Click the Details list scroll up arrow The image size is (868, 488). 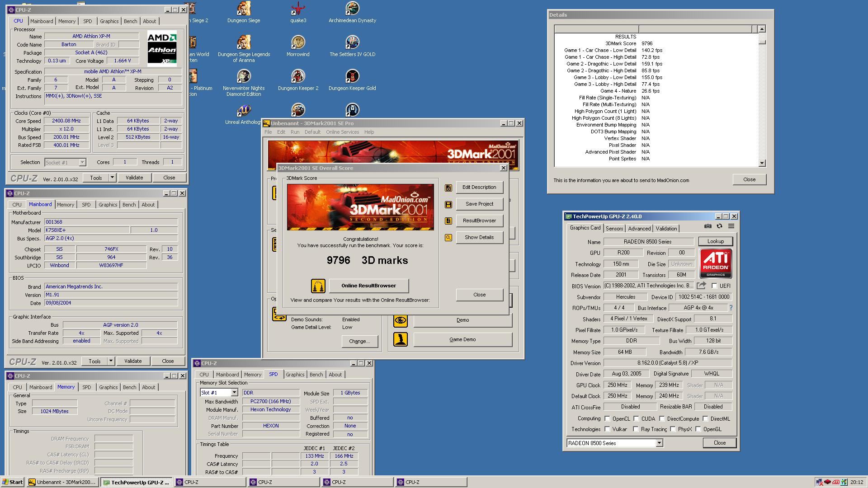762,29
